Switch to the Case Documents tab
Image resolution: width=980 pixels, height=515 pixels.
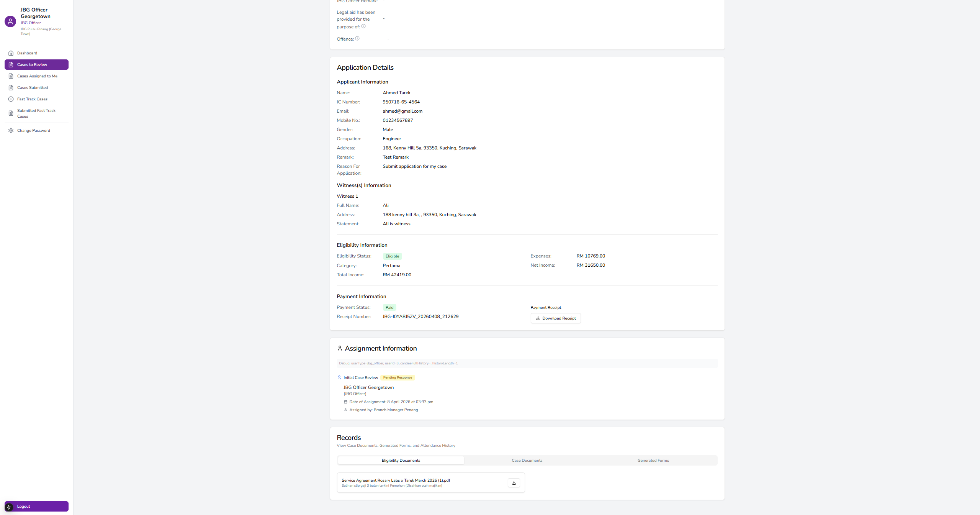[527, 461]
